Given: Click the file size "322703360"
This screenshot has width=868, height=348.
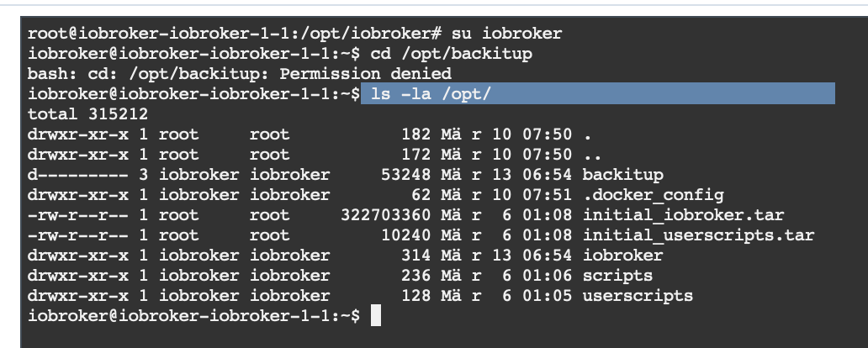Looking at the screenshot, I should point(382,215).
